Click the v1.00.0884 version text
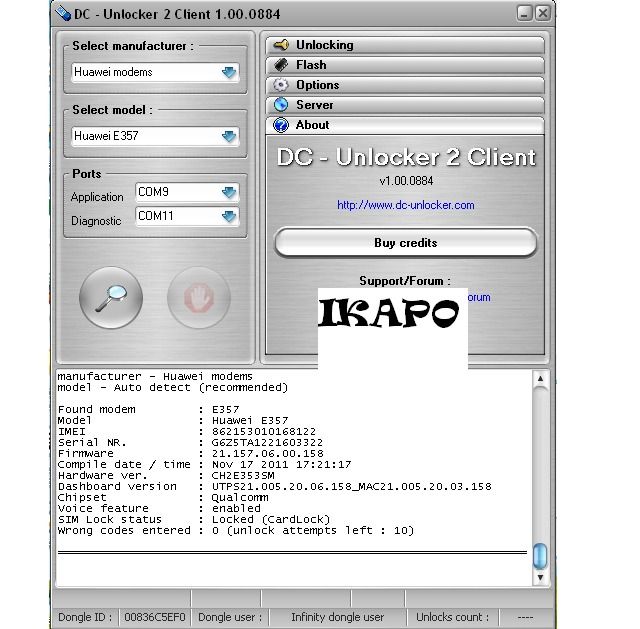This screenshot has height=629, width=640. [x=406, y=181]
